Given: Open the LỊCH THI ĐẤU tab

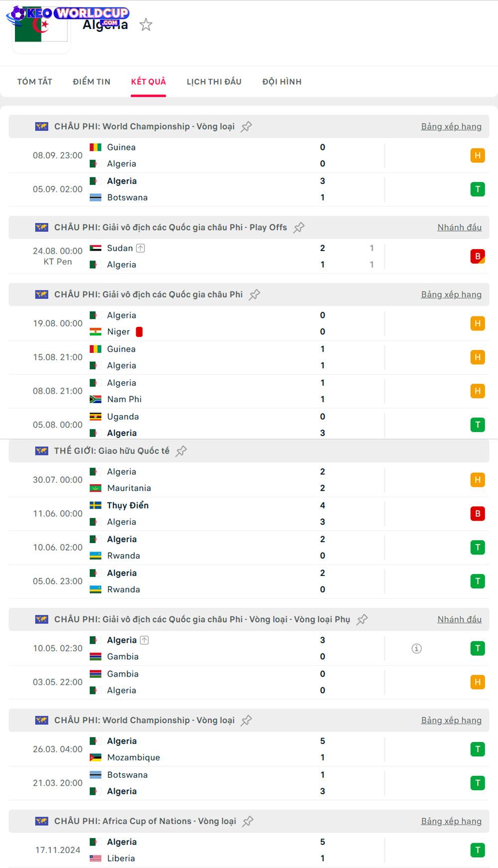Looking at the screenshot, I should 214,82.
